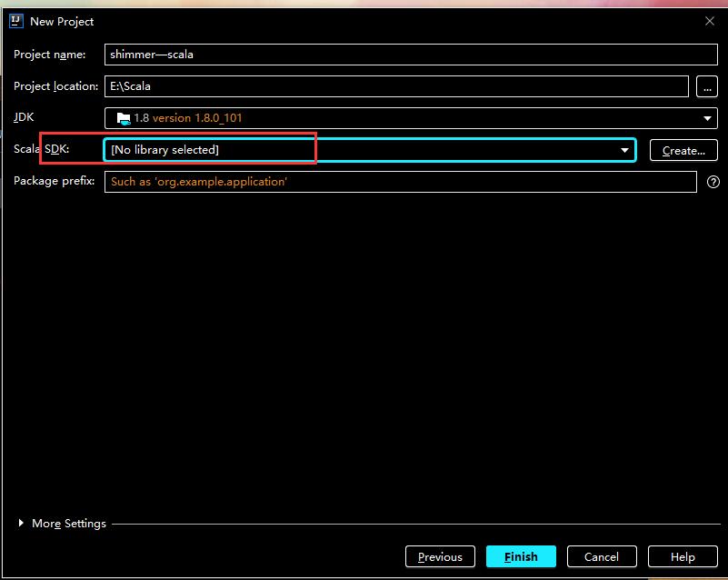
Task: Click the 'Scala SDK:' label
Action: point(41,149)
